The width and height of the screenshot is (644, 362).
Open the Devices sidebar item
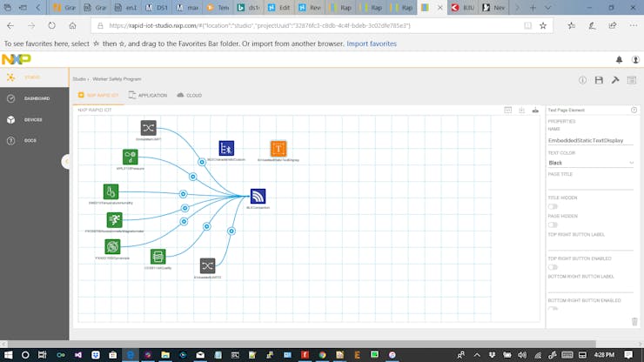click(35, 119)
